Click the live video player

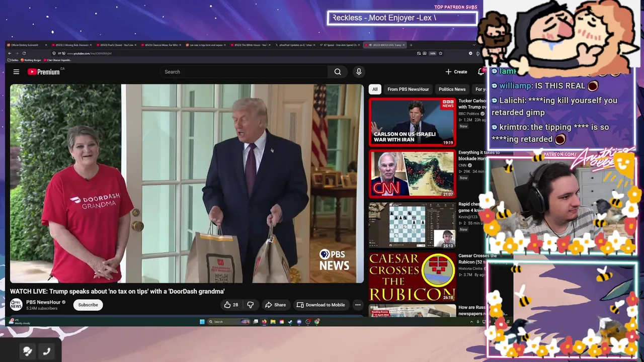click(187, 184)
